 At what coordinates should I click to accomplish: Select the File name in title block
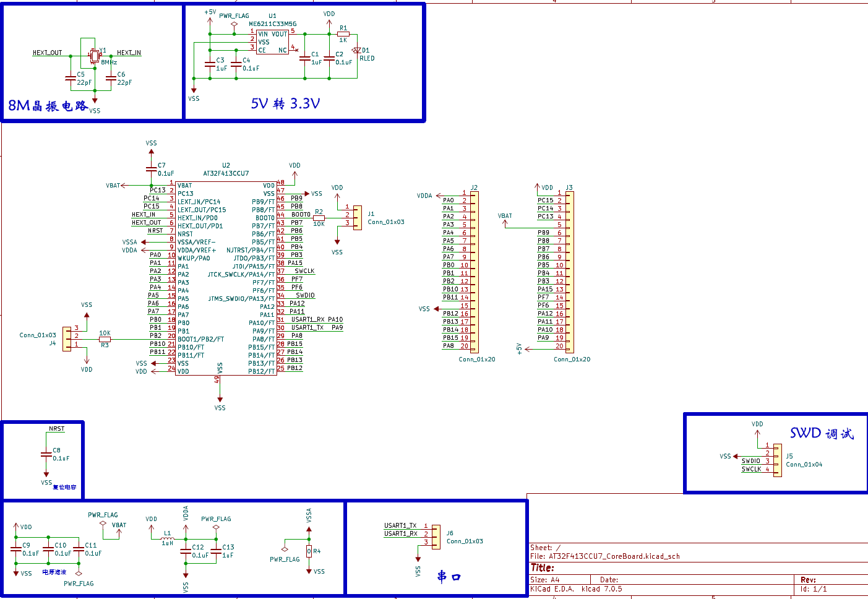[605, 556]
